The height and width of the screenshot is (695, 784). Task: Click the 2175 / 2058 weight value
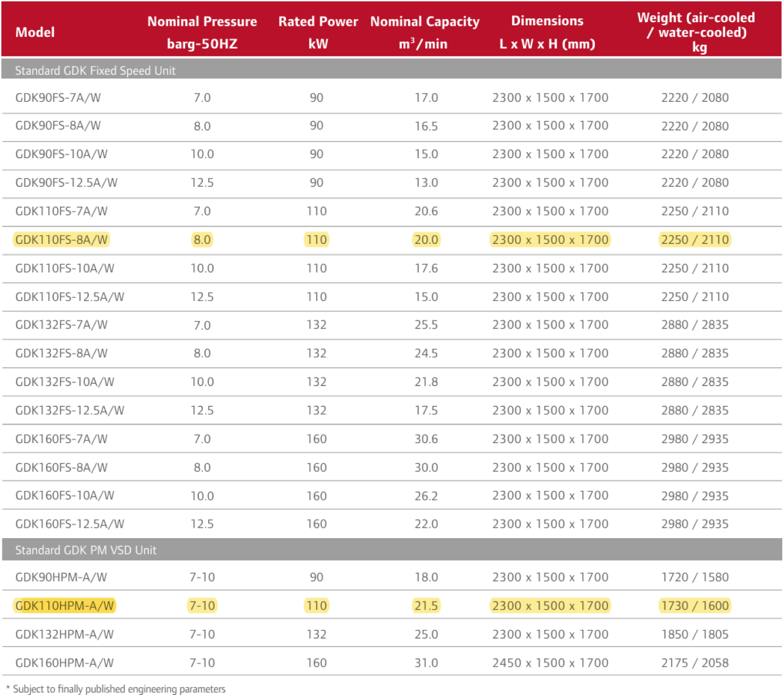point(695,663)
